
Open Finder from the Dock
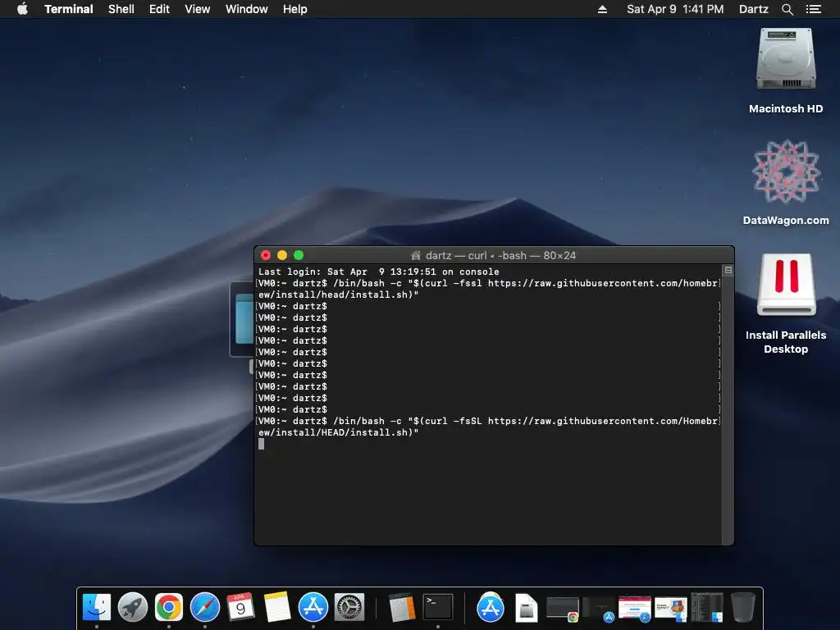coord(97,607)
